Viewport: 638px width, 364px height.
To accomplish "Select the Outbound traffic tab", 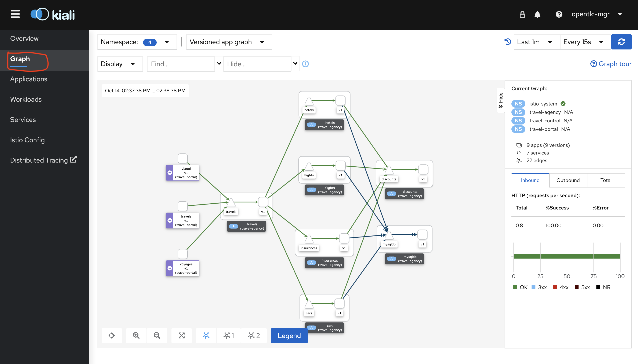I will click(x=568, y=180).
